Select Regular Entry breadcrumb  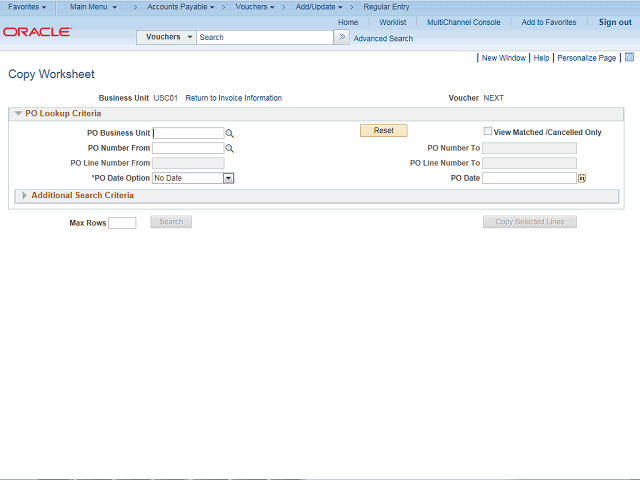pyautogui.click(x=386, y=7)
